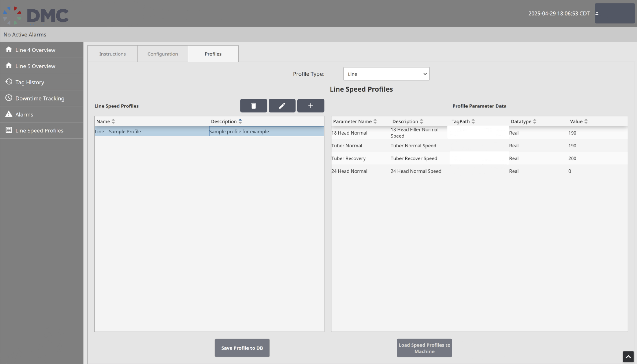Open the Alarms page

tap(42, 114)
